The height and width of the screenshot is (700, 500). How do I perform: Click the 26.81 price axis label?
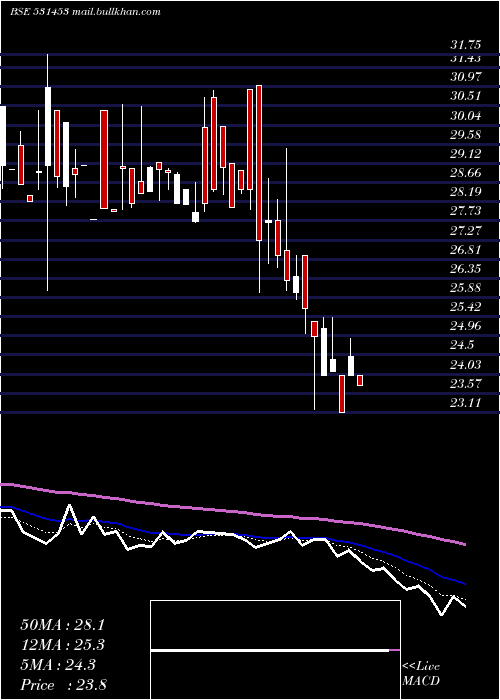click(466, 250)
